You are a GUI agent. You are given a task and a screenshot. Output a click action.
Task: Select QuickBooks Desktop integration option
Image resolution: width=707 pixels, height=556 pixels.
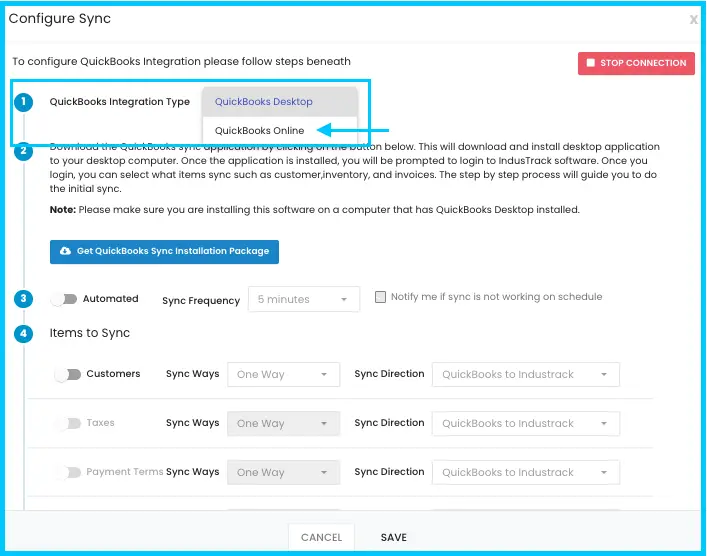point(280,101)
